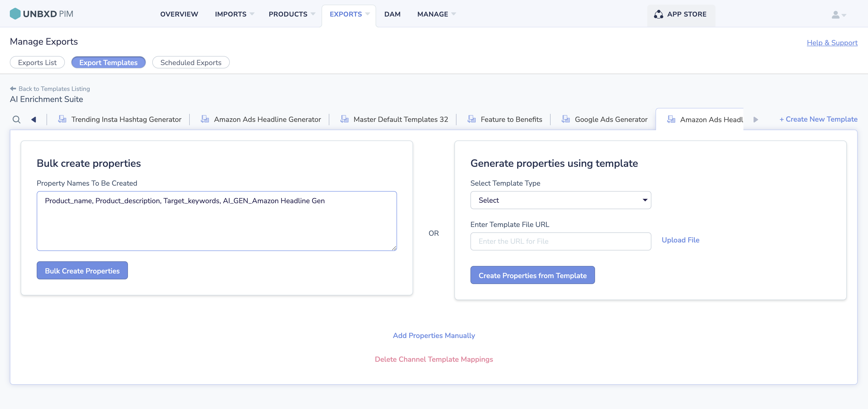The image size is (868, 409).
Task: Expand the Select Template Type dropdown
Action: click(560, 200)
